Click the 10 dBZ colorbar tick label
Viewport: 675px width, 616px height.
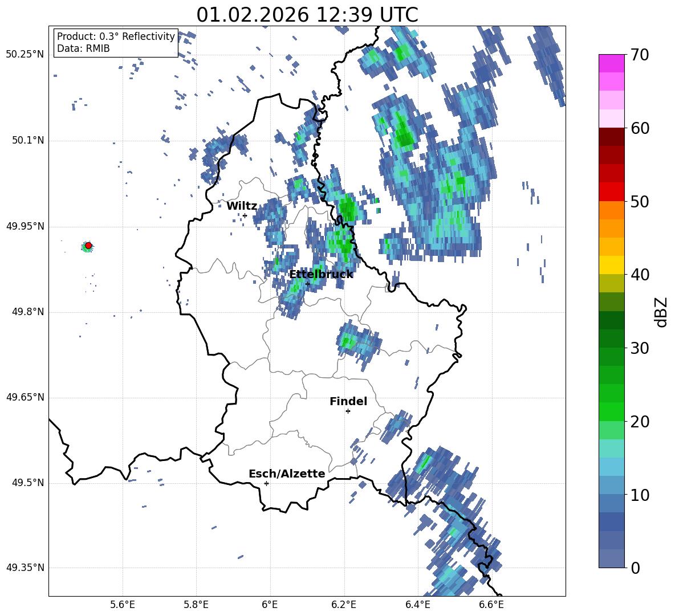pyautogui.click(x=640, y=495)
